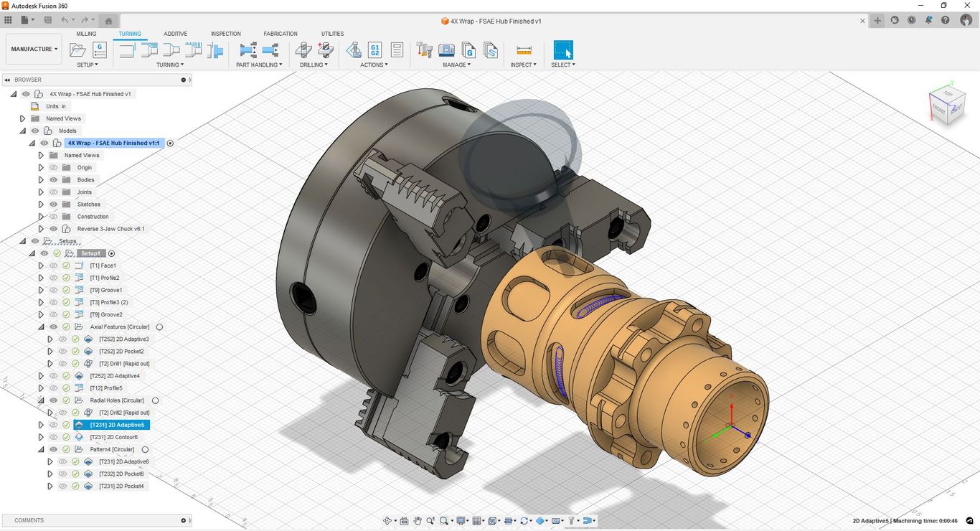Viewport: 980px width, 531px height.
Task: Expand the Bodies folder in the browser
Action: [40, 179]
